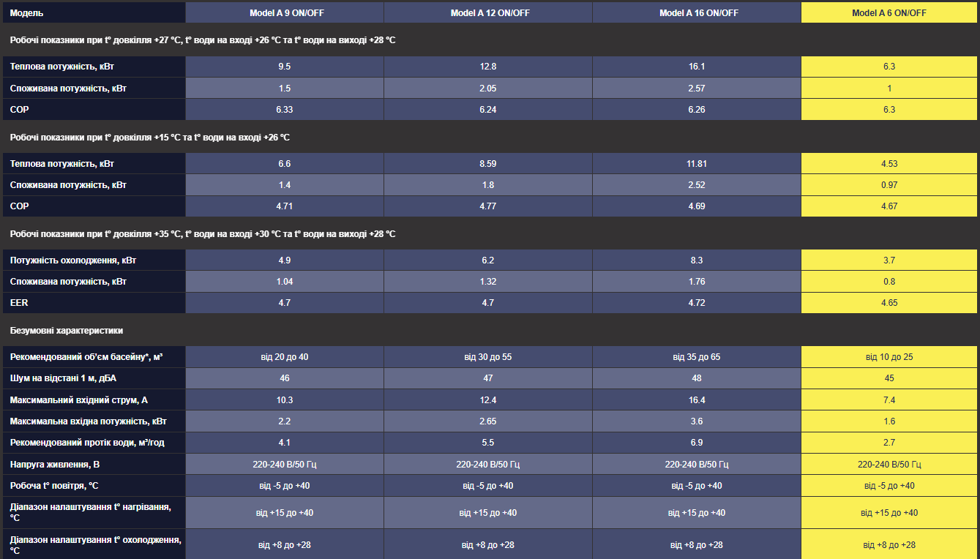The image size is (980, 559).
Task: Click the "Model A 9 ON/OFF" column header
Action: [284, 13]
